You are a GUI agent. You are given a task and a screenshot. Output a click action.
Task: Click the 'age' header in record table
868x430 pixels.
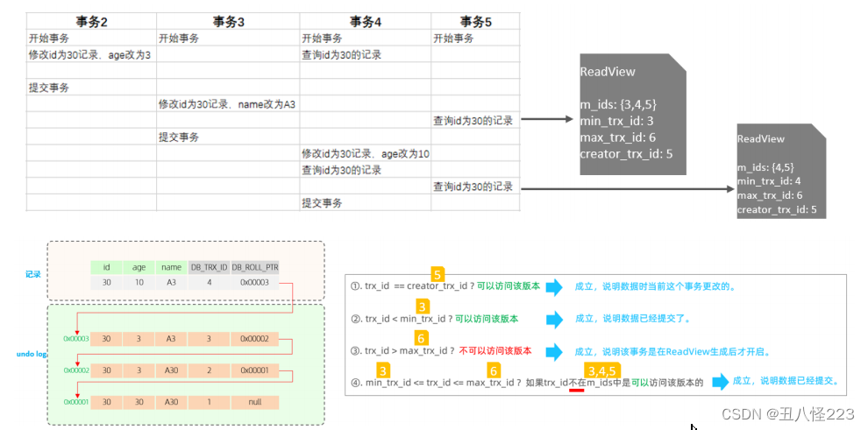[139, 267]
